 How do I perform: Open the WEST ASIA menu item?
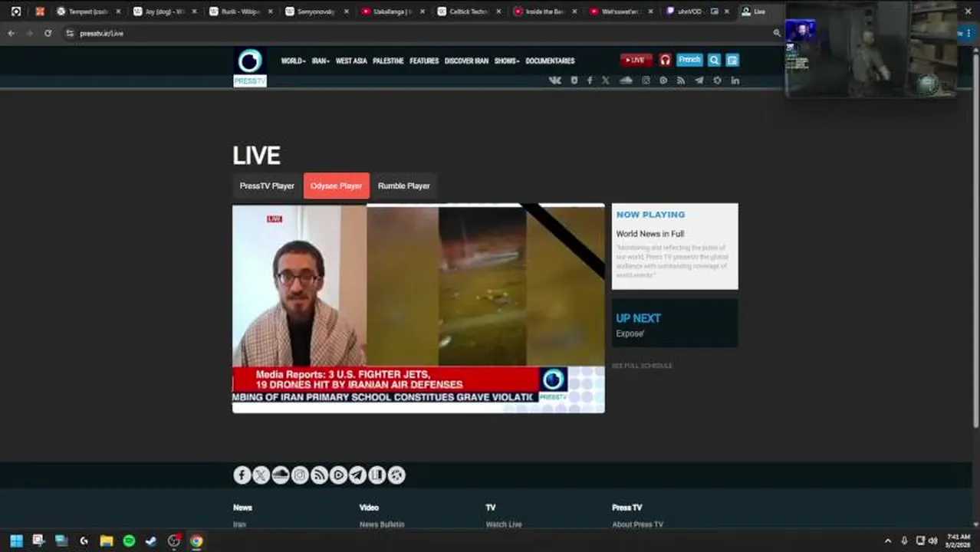click(351, 61)
